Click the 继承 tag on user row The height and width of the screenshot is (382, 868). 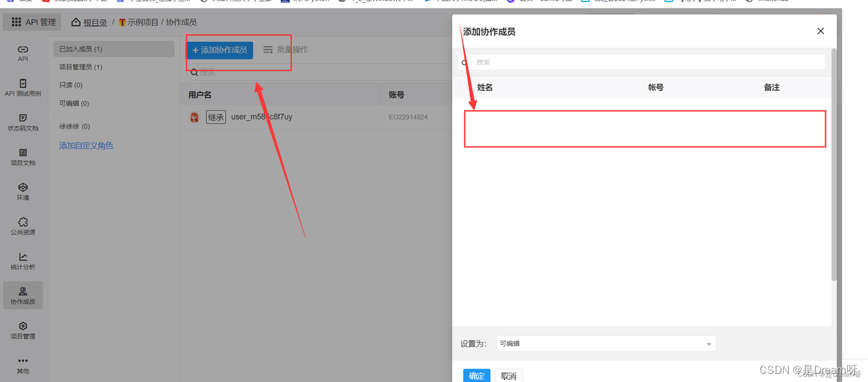[216, 117]
